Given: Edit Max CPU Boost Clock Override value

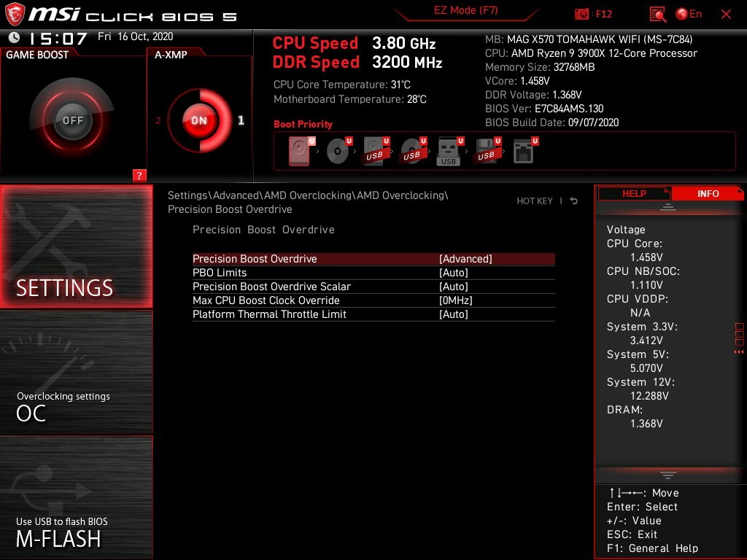Looking at the screenshot, I should (x=455, y=300).
